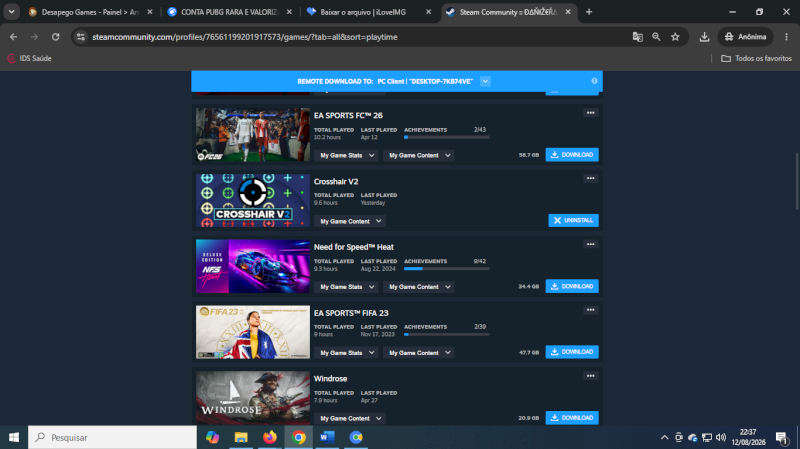The height and width of the screenshot is (449, 800).
Task: Open the tab search dropdown arrow
Action: tap(11, 12)
